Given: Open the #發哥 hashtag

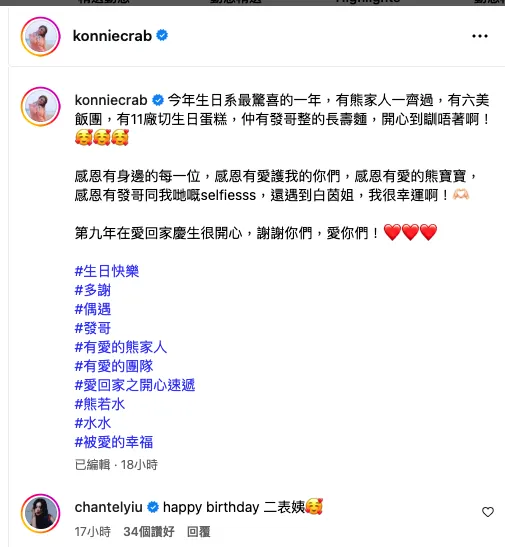Looking at the screenshot, I should 93,328.
